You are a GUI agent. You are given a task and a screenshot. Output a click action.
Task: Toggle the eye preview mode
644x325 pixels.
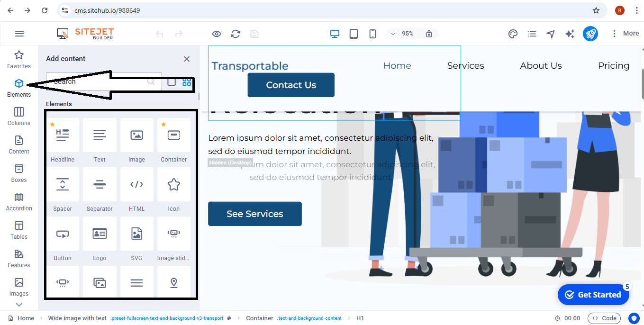[x=217, y=34]
